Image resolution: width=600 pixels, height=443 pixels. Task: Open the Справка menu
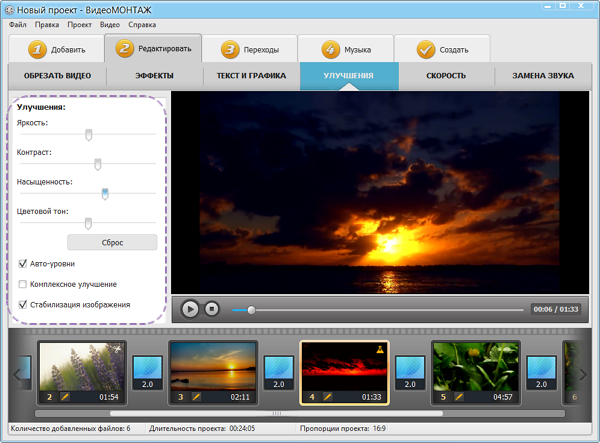142,24
